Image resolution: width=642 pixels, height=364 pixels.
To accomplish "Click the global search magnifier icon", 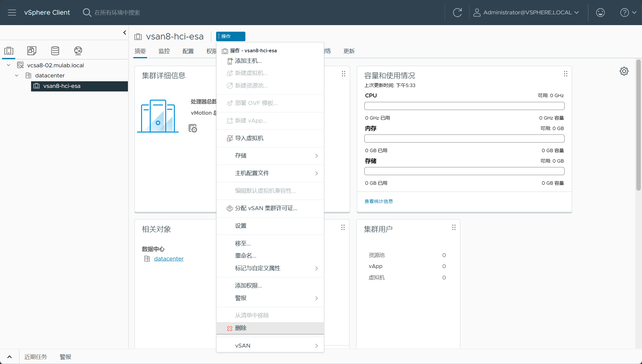I will coord(87,13).
